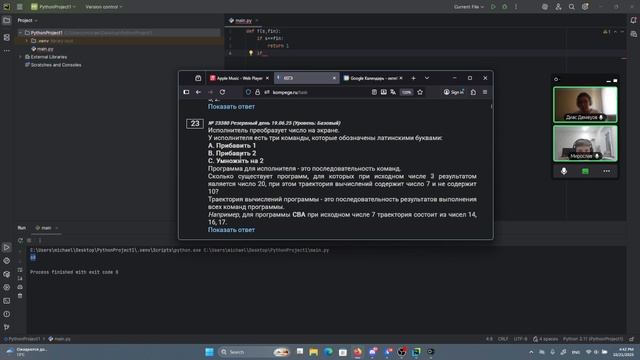Open PythonProject1 project dropdown in title bar
Screen dimensions: 640x360
[x=53, y=7]
